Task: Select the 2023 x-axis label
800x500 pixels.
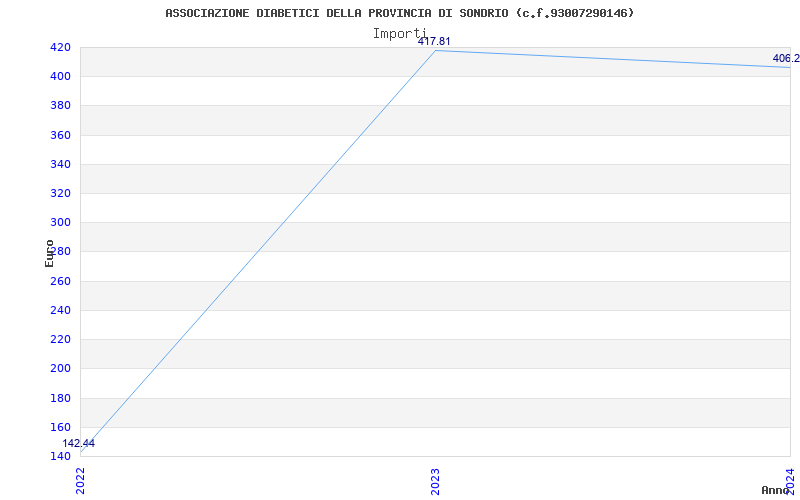Action: [435, 481]
